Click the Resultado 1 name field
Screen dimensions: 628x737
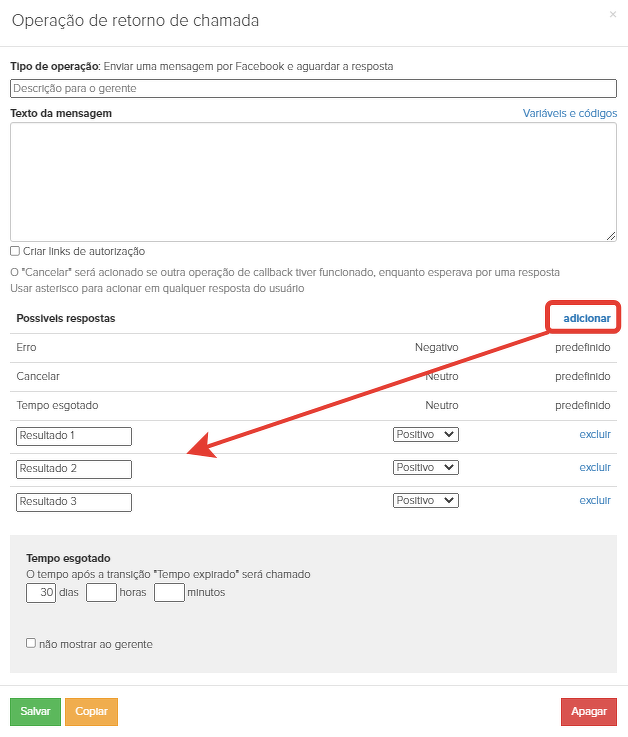[x=74, y=436]
